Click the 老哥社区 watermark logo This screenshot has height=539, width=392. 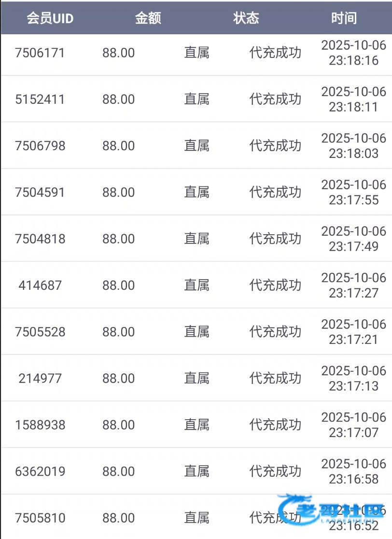click(333, 514)
